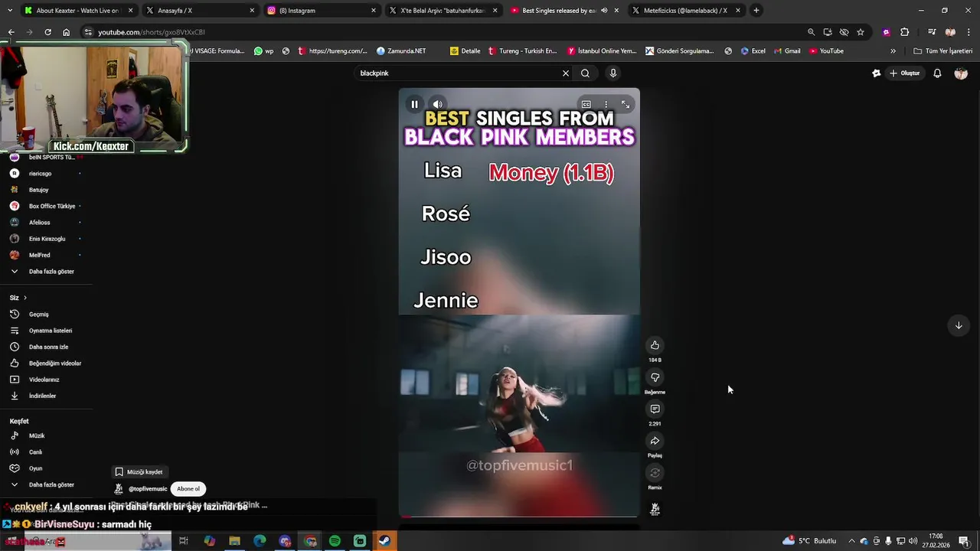The height and width of the screenshot is (551, 980).
Task: Enter fullscreen on the Shorts player
Action: click(x=626, y=104)
